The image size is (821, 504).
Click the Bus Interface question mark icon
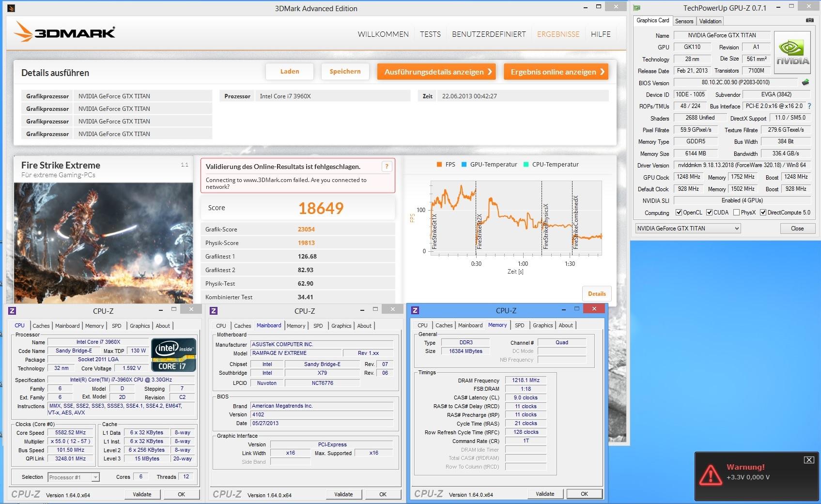(809, 106)
